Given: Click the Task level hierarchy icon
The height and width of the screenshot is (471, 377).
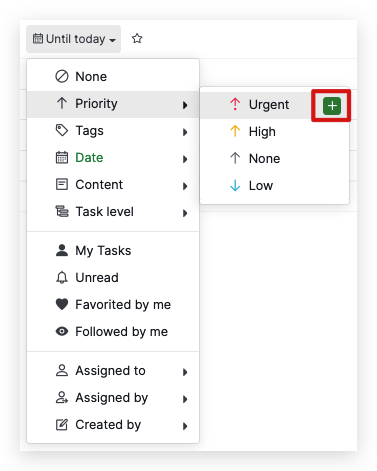Looking at the screenshot, I should pyautogui.click(x=62, y=211).
